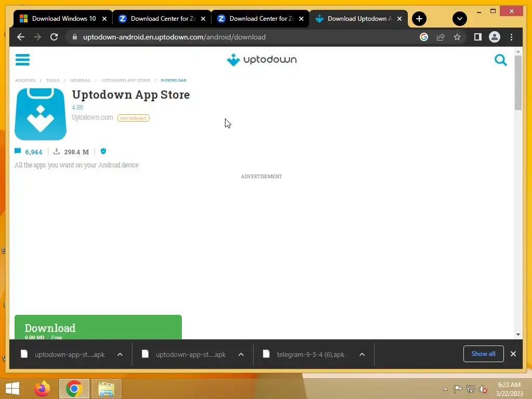Click the scrollbar down arrow

518,334
